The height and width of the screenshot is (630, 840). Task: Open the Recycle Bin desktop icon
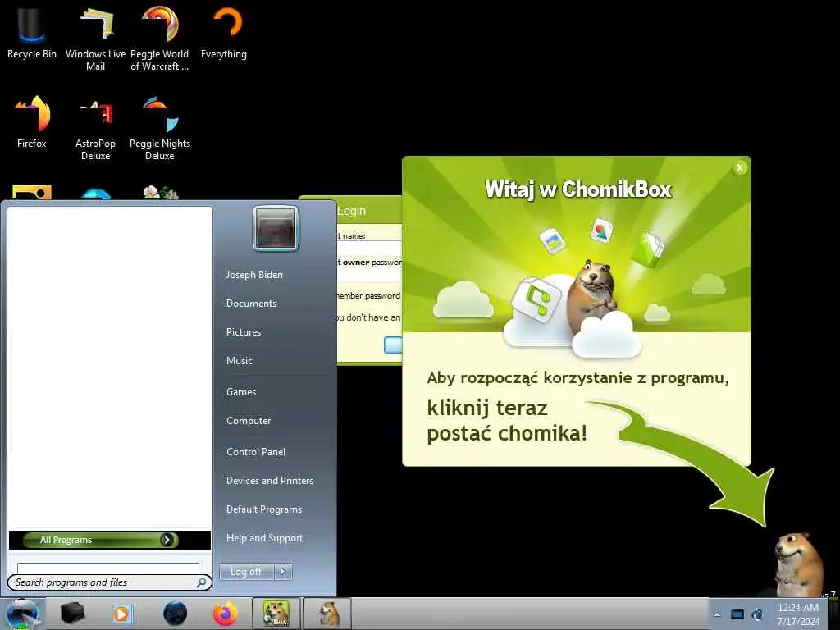tap(32, 33)
